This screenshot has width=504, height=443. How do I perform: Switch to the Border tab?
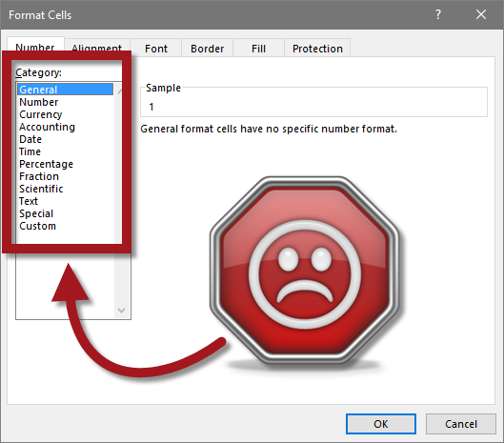pos(208,49)
